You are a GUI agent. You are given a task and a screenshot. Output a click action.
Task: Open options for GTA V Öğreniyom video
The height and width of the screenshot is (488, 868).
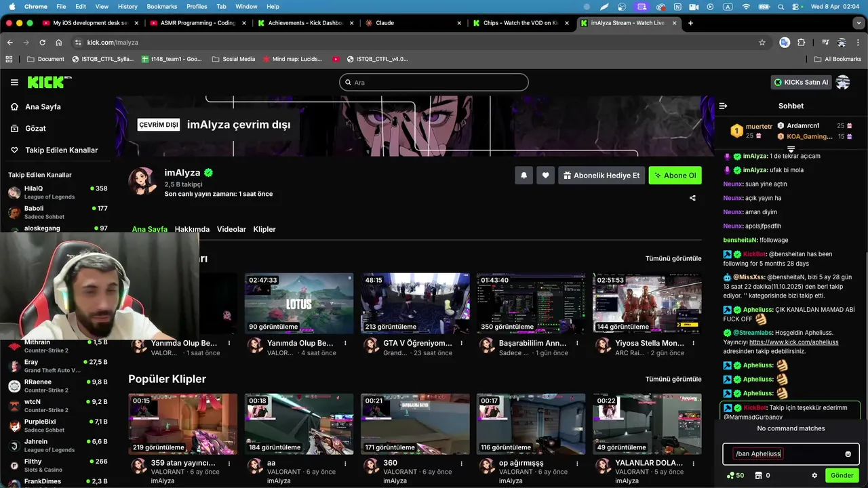coord(461,343)
